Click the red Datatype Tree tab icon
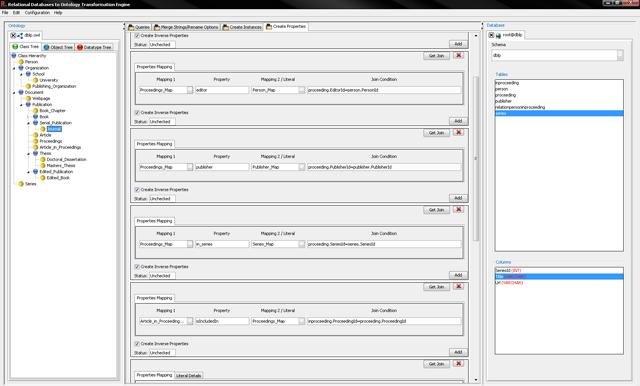Viewport: 640px width, 386px height. [x=80, y=47]
